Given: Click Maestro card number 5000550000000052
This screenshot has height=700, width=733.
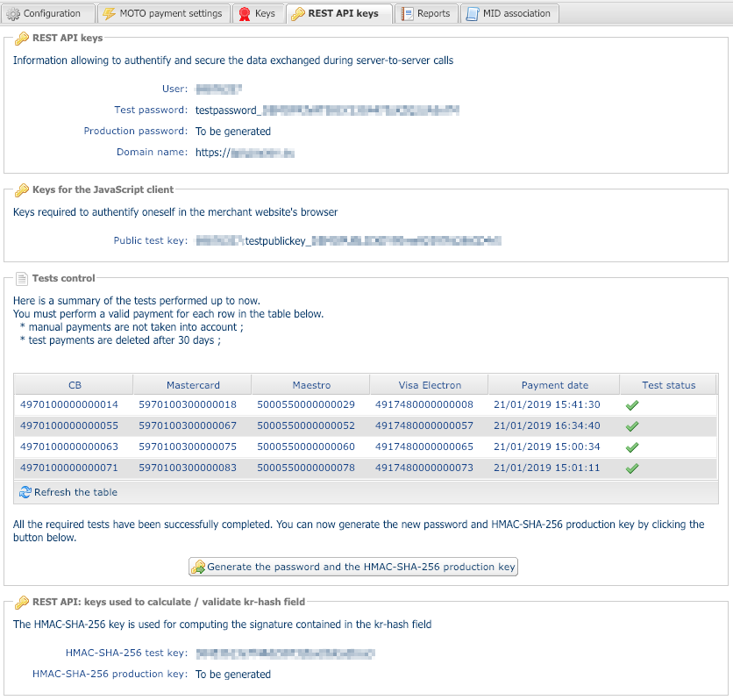Looking at the screenshot, I should [306, 425].
